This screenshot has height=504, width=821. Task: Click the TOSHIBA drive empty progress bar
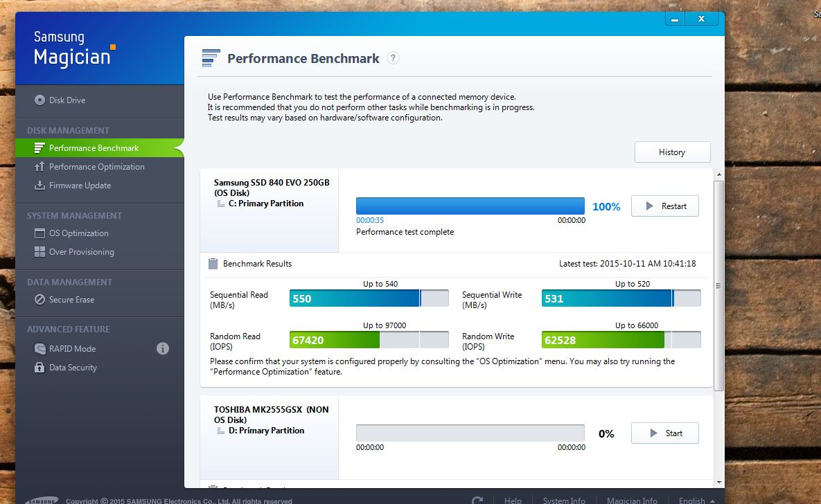tap(470, 433)
